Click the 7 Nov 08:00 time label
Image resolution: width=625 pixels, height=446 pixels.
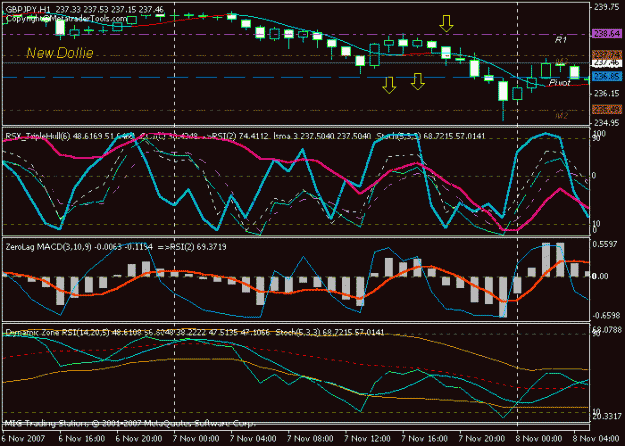click(311, 439)
